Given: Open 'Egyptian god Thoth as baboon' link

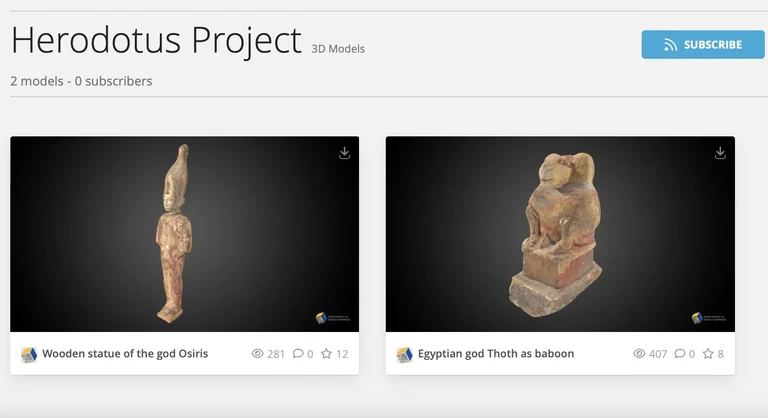Looking at the screenshot, I should [x=496, y=354].
